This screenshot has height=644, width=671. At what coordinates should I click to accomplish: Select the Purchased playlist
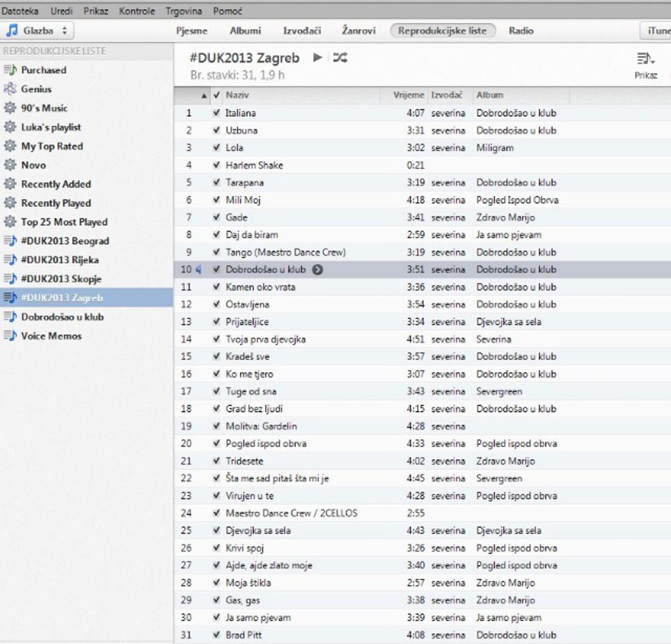[44, 70]
